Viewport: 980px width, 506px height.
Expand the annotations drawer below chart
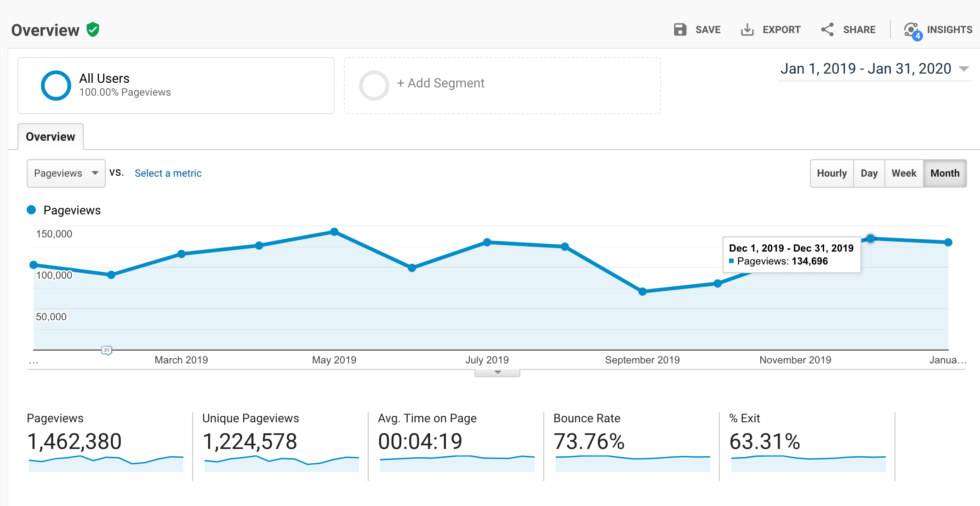pos(497,373)
